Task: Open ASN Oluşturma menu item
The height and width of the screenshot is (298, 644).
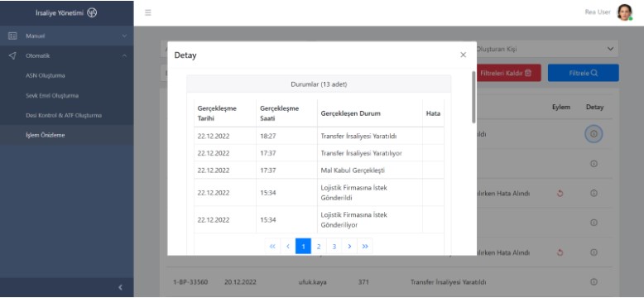Action: coord(46,75)
